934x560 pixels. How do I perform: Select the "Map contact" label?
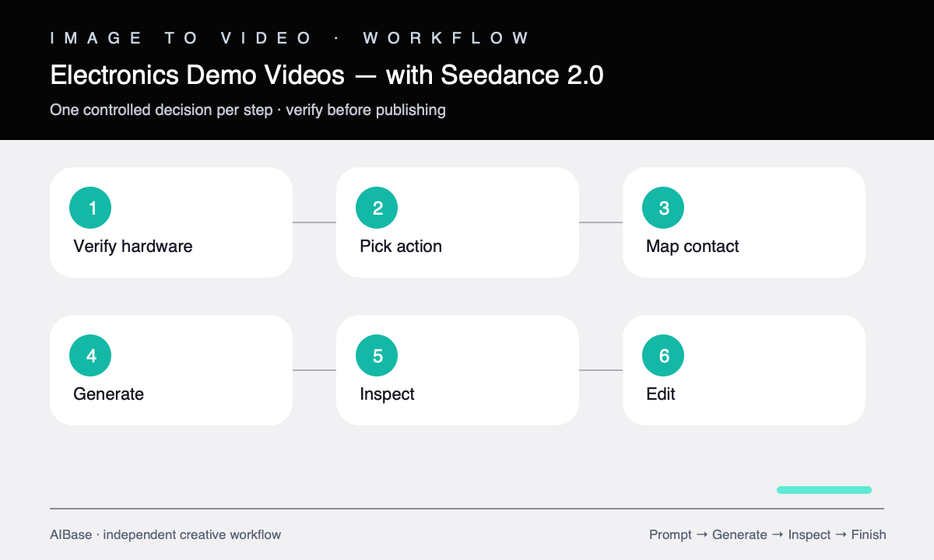tap(693, 247)
